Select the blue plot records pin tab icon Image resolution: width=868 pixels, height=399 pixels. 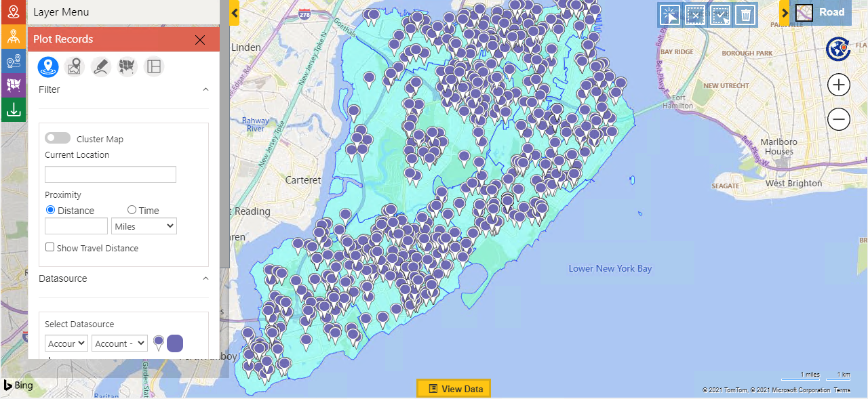pos(47,66)
